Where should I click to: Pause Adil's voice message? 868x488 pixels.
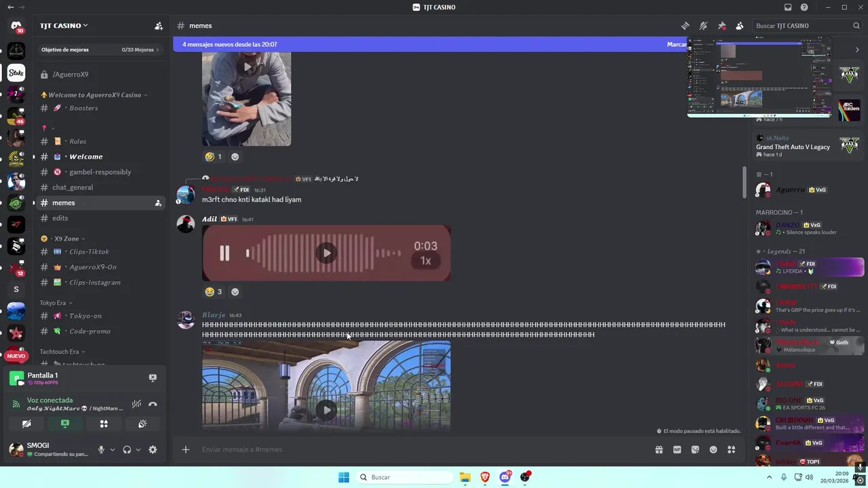[x=224, y=253]
